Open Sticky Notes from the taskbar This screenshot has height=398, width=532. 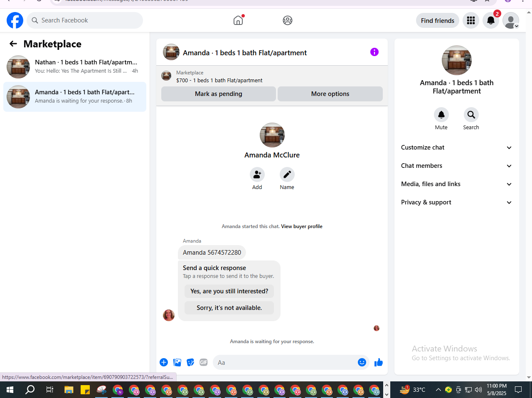[x=85, y=390]
